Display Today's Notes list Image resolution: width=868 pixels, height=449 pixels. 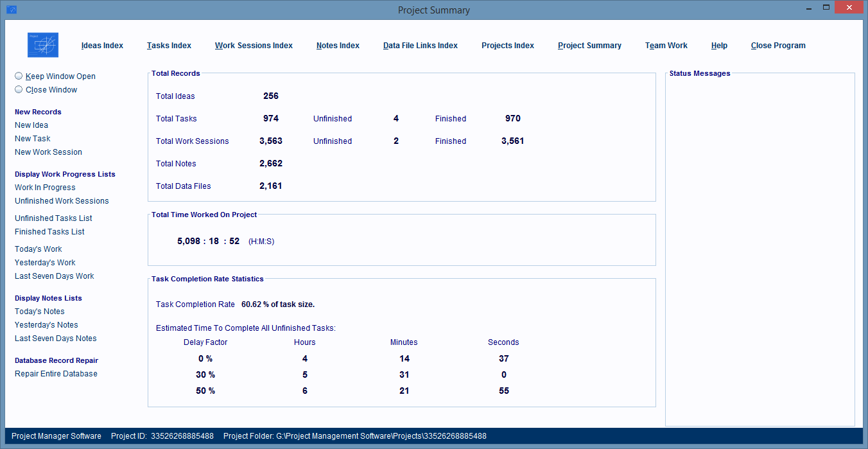pos(39,312)
